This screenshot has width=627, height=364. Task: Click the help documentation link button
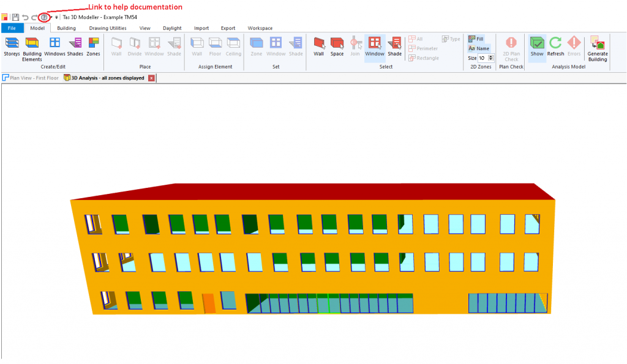tap(43, 17)
